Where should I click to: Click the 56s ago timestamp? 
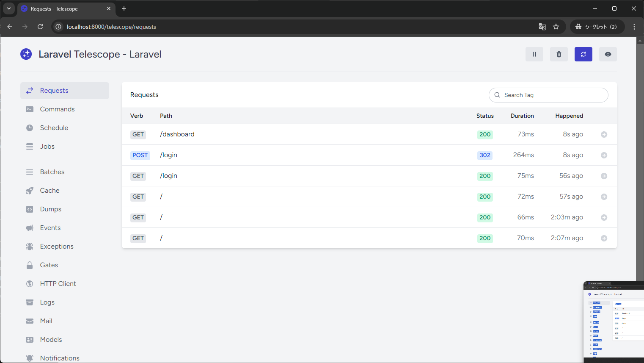click(571, 176)
